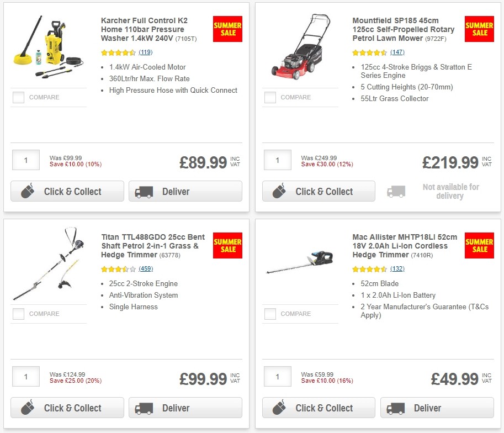Select the quantity field for Karcher washer

point(25,160)
